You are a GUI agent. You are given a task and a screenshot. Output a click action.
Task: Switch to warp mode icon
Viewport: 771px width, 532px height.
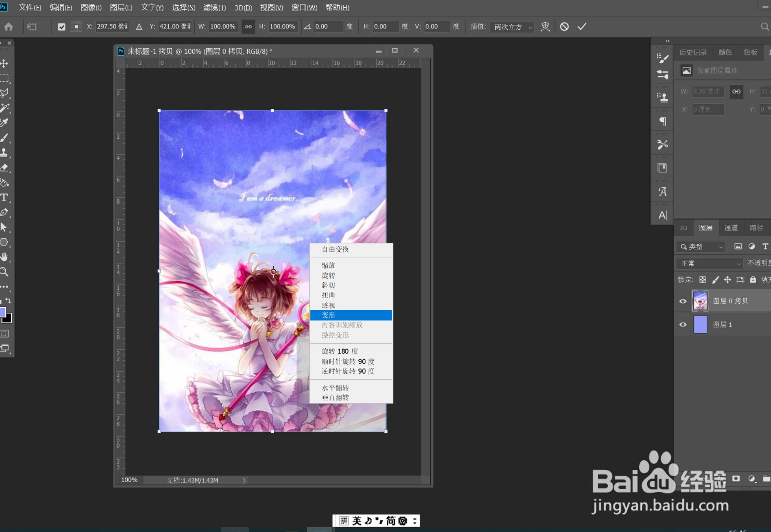pos(545,26)
